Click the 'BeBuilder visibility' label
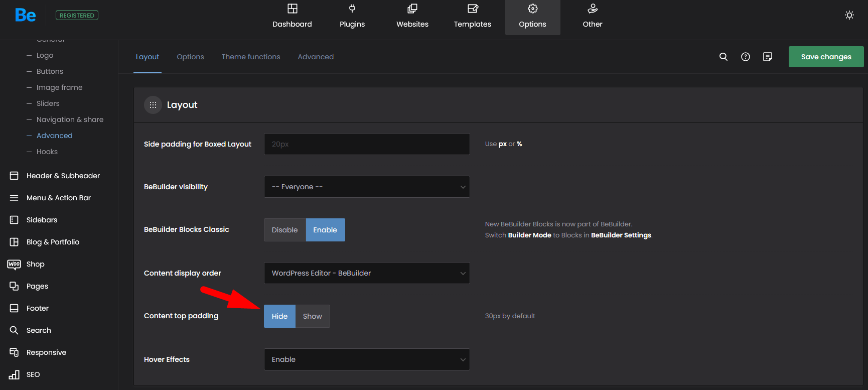868x390 pixels. tap(176, 187)
